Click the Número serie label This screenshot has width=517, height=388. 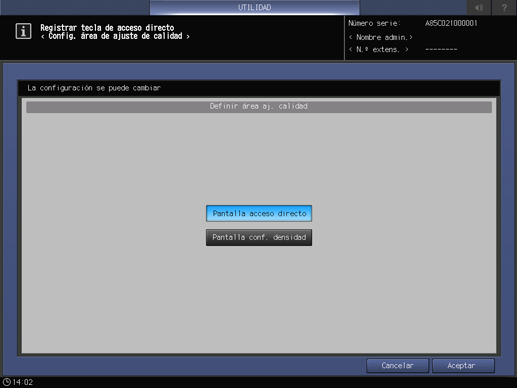[x=374, y=23]
